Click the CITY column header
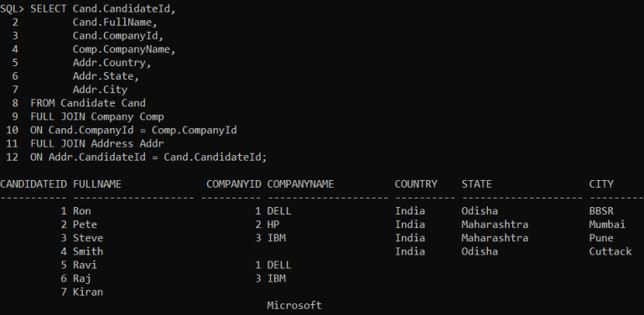The image size is (644, 315). (601, 184)
